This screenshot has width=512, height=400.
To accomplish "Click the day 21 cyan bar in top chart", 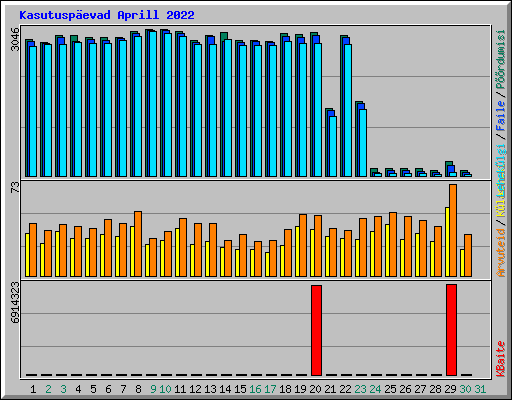I will tap(333, 146).
